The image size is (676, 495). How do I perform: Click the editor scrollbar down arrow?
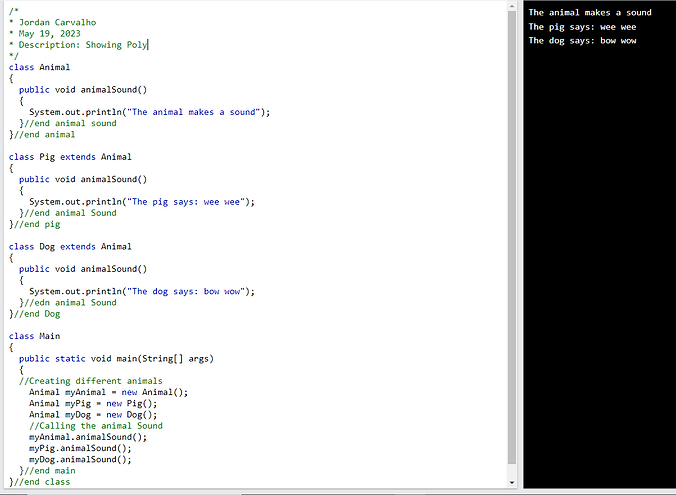tap(512, 482)
